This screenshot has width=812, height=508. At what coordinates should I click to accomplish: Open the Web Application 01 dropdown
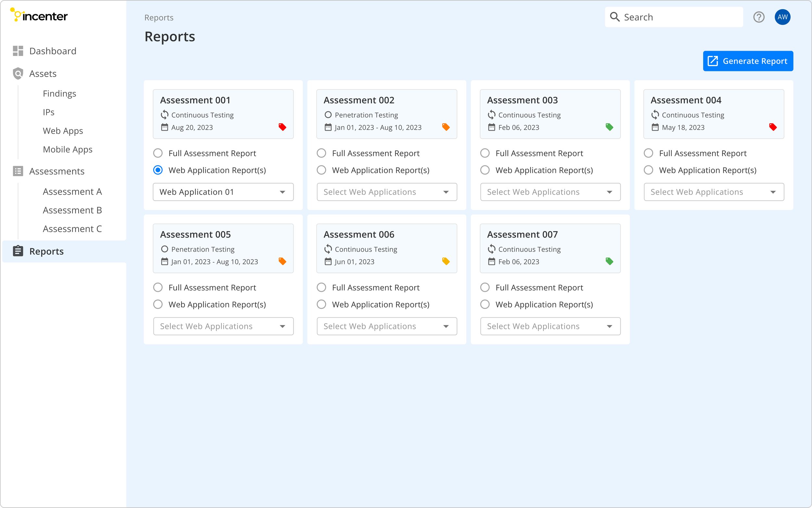(x=223, y=192)
